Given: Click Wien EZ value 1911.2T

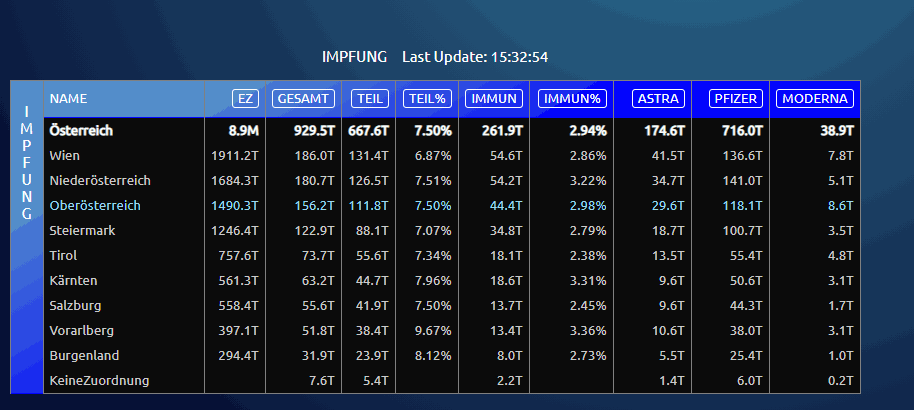Looking at the screenshot, I should pyautogui.click(x=235, y=156).
